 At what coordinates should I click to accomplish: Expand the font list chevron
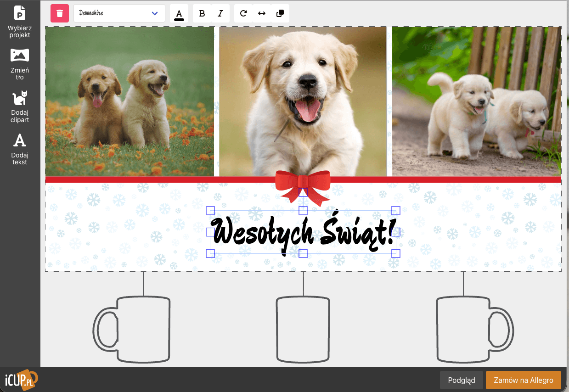tap(154, 13)
